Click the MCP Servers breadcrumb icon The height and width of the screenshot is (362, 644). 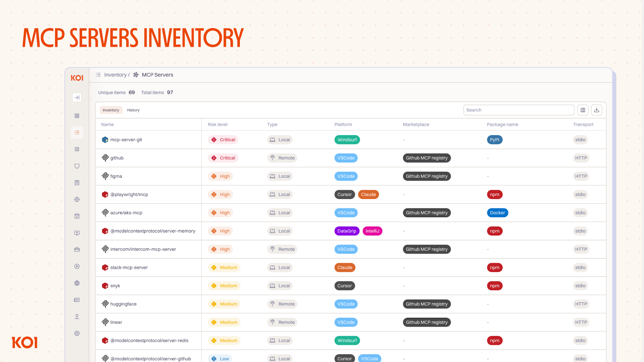(136, 75)
